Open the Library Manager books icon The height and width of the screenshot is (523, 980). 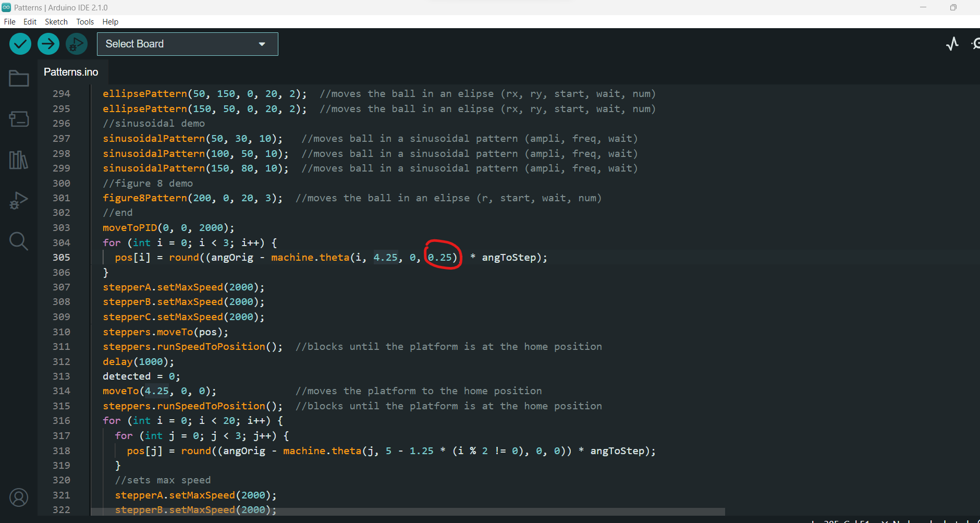pyautogui.click(x=19, y=160)
